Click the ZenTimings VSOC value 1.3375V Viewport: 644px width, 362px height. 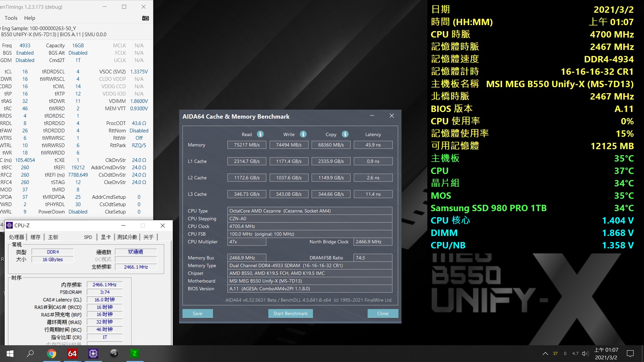tap(139, 72)
